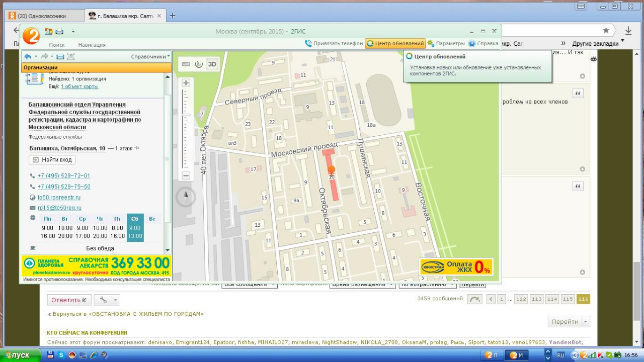
Task: Click the orange location pin on map
Action: pyautogui.click(x=331, y=170)
